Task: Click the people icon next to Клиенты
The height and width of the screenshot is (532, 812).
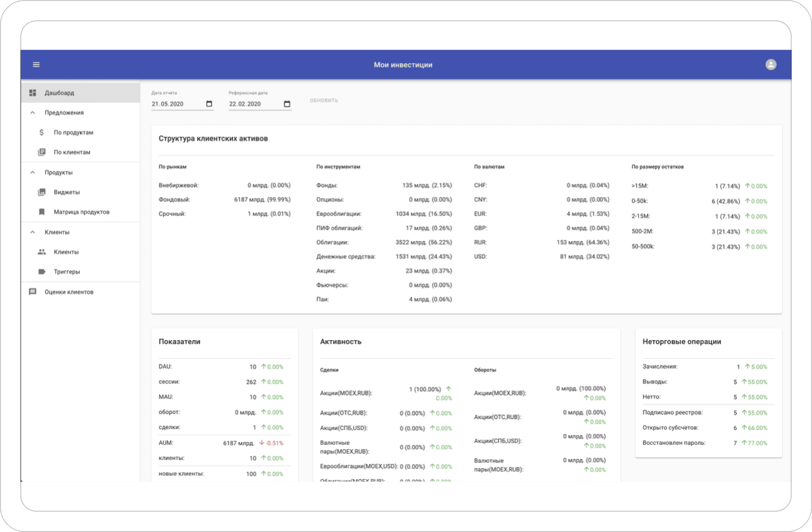Action: 42,252
